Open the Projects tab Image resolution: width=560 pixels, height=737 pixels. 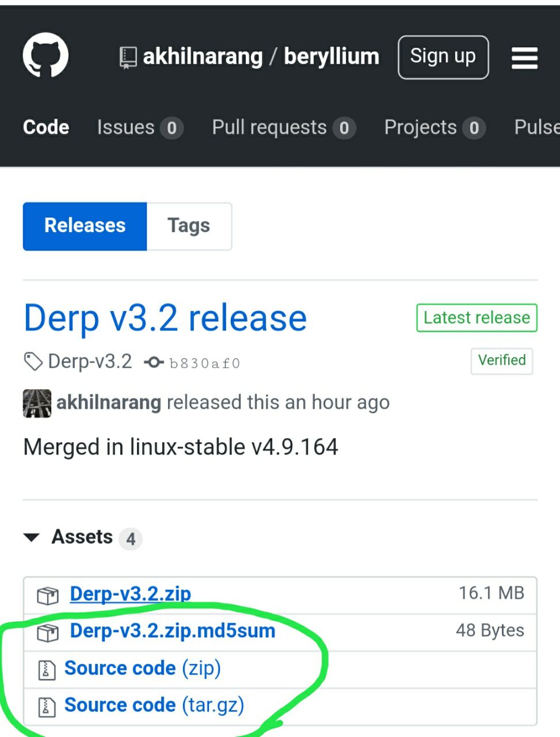(435, 127)
